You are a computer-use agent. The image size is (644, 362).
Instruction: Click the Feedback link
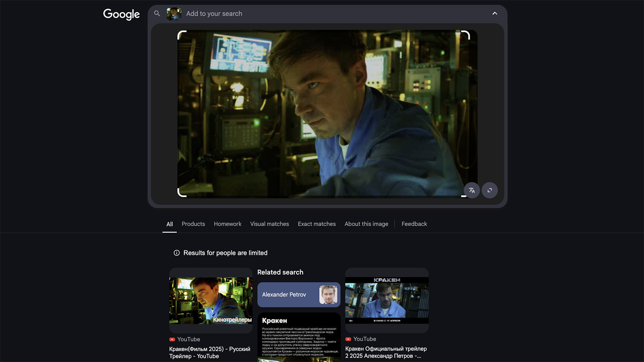pyautogui.click(x=414, y=224)
